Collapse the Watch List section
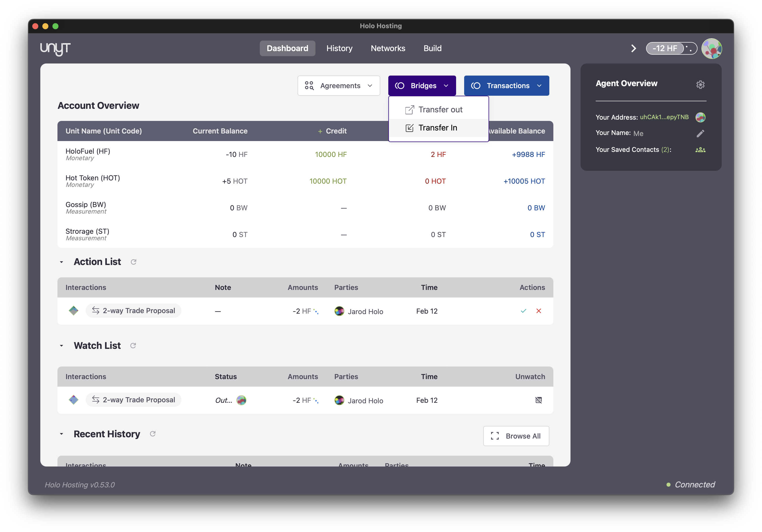The width and height of the screenshot is (762, 532). (61, 346)
